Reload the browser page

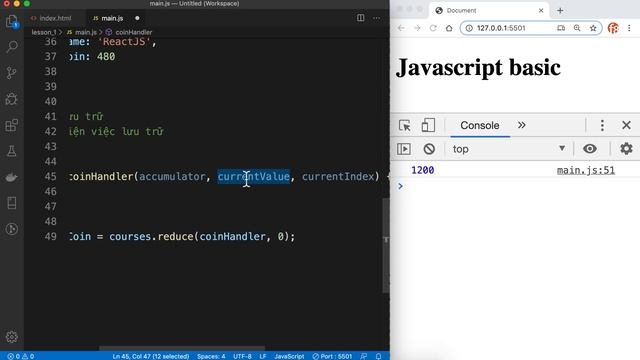pos(433,28)
